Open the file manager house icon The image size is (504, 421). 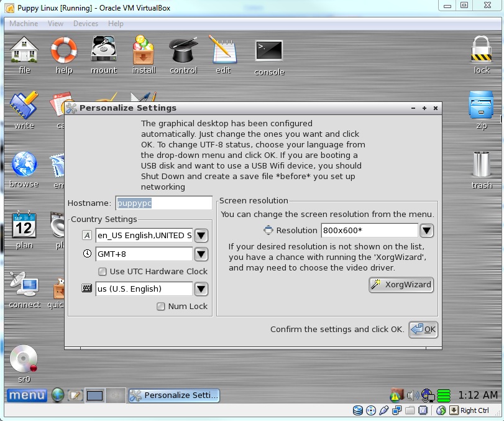[24, 50]
